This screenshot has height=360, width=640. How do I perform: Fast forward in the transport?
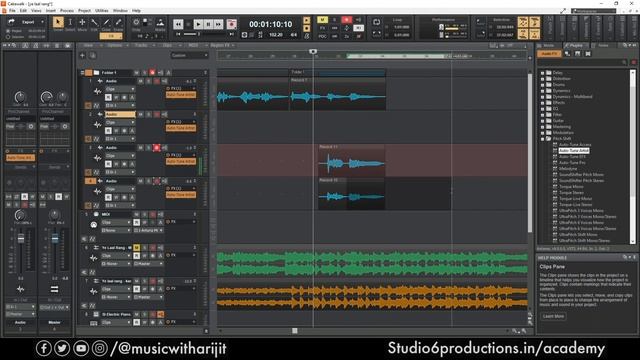[218, 24]
